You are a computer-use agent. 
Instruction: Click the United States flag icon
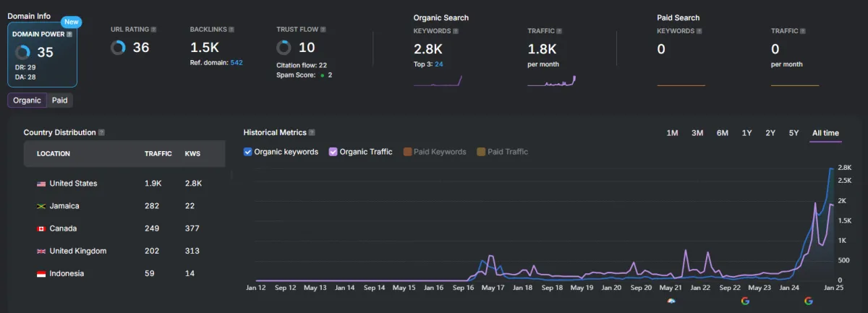tap(41, 184)
